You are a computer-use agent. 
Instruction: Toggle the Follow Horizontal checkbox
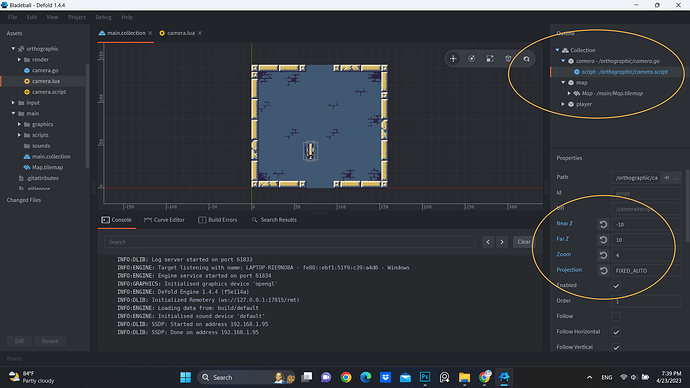click(616, 332)
